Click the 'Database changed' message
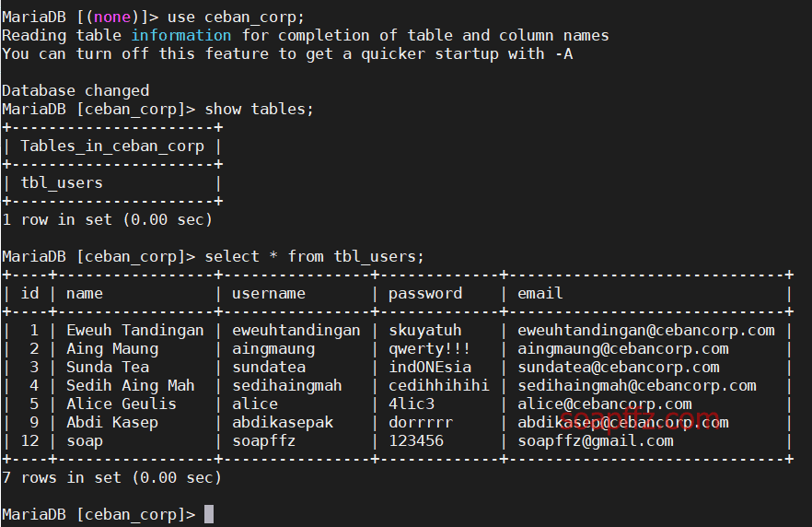812x527 pixels. tap(75, 90)
